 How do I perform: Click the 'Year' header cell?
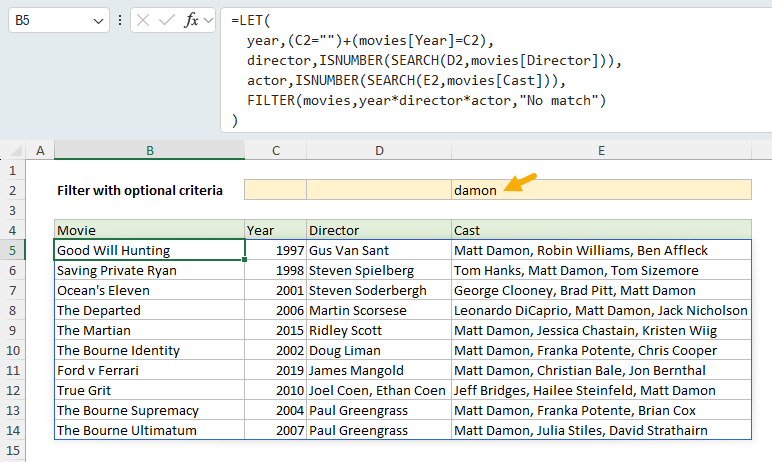[x=275, y=230]
